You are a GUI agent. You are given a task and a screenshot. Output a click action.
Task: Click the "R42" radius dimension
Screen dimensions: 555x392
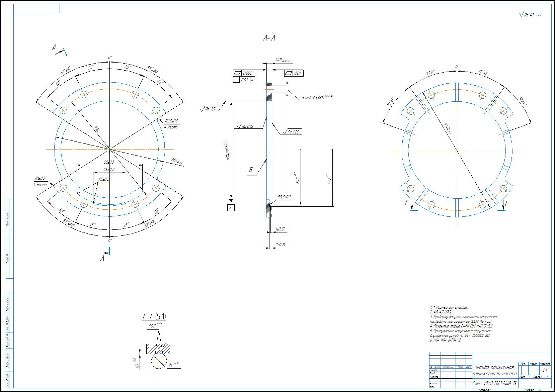click(297, 178)
